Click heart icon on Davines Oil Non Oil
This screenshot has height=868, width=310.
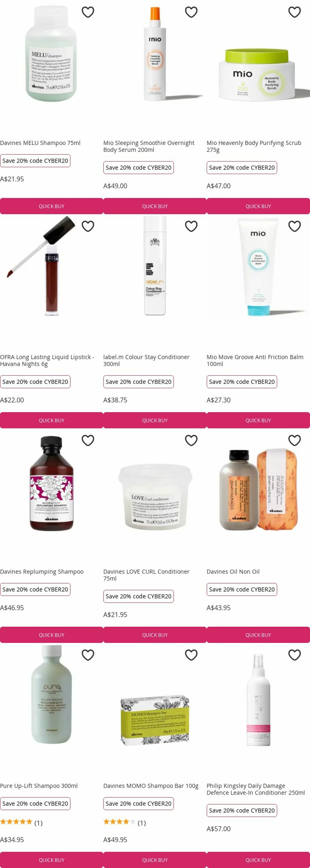click(294, 440)
